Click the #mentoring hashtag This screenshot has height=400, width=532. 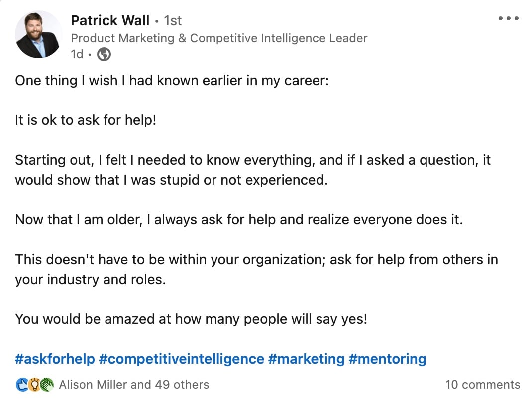[x=388, y=359]
